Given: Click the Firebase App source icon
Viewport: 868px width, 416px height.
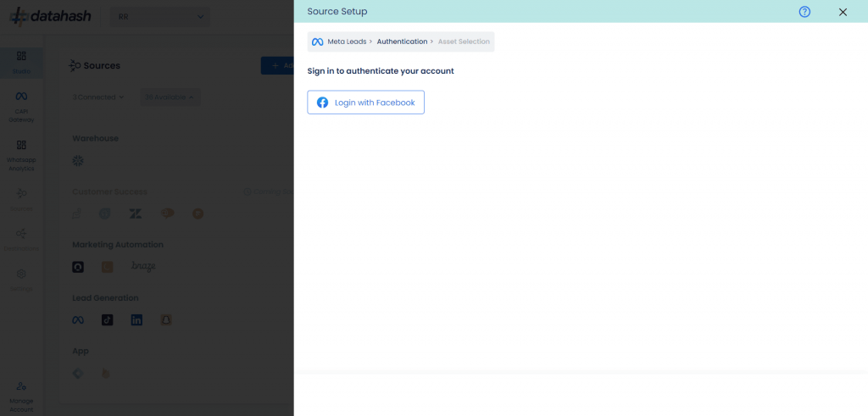Looking at the screenshot, I should pyautogui.click(x=106, y=374).
